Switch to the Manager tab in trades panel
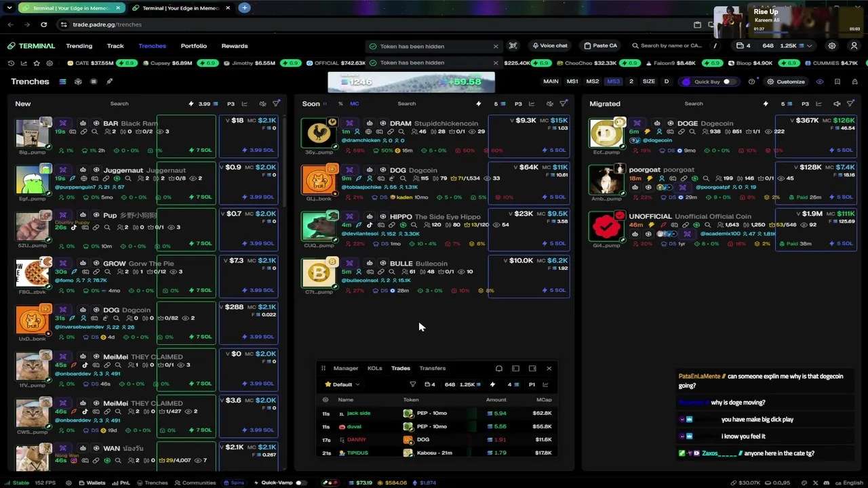Image resolution: width=868 pixels, height=488 pixels. [x=346, y=369]
